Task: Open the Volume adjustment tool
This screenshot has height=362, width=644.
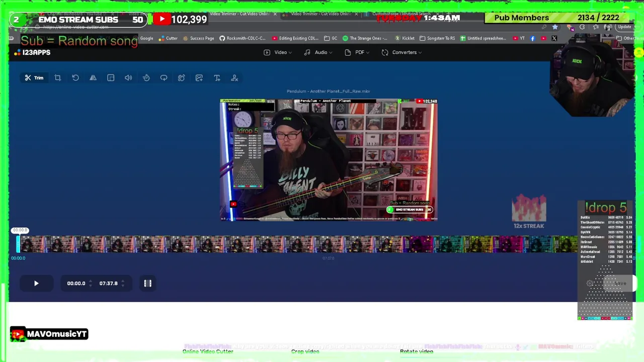Action: click(128, 78)
